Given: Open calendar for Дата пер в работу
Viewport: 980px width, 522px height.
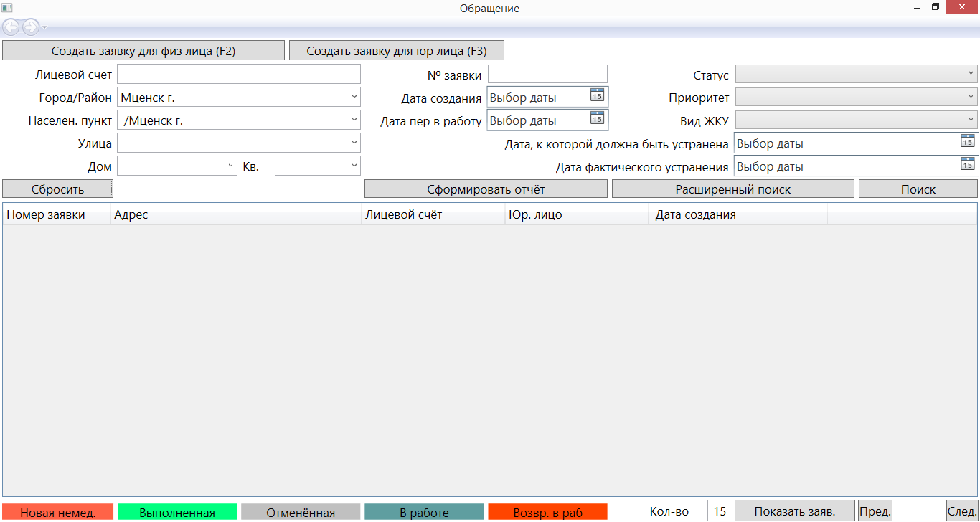Looking at the screenshot, I should coord(597,118).
